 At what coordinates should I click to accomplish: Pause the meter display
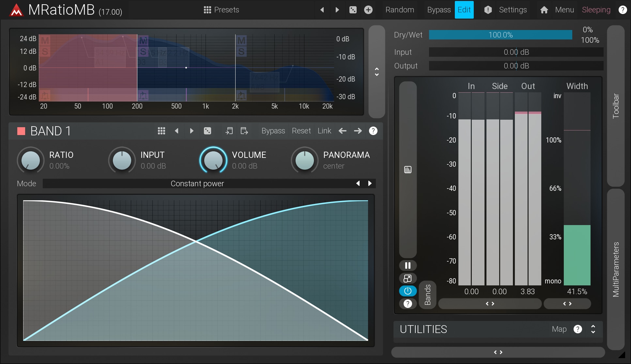click(x=408, y=265)
